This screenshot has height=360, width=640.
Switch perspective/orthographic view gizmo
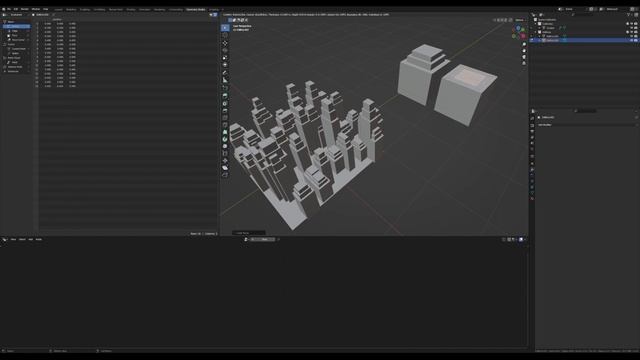point(524,63)
